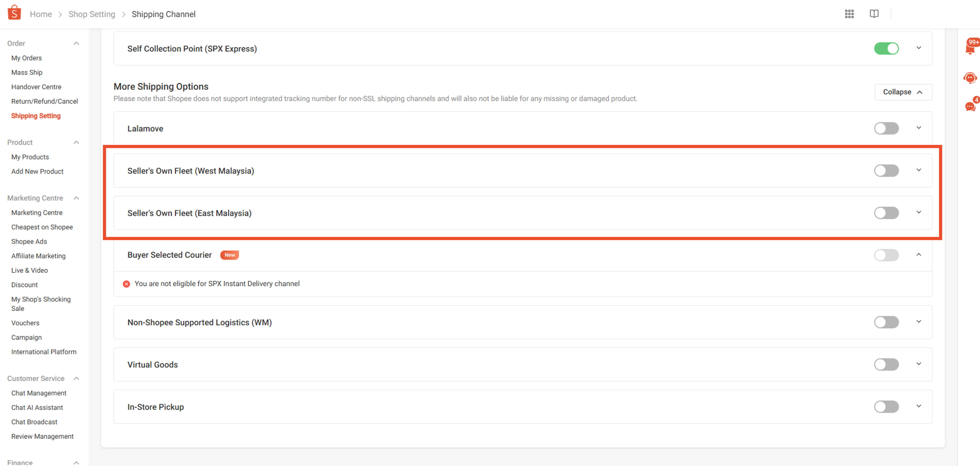Enable the Virtual Goods toggle
This screenshot has height=466, width=980.
(x=886, y=365)
